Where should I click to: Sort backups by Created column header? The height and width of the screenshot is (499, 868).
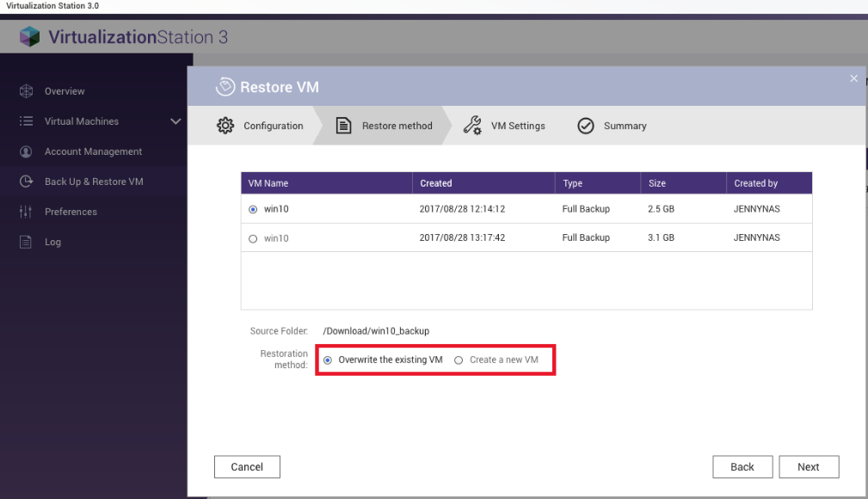click(436, 183)
